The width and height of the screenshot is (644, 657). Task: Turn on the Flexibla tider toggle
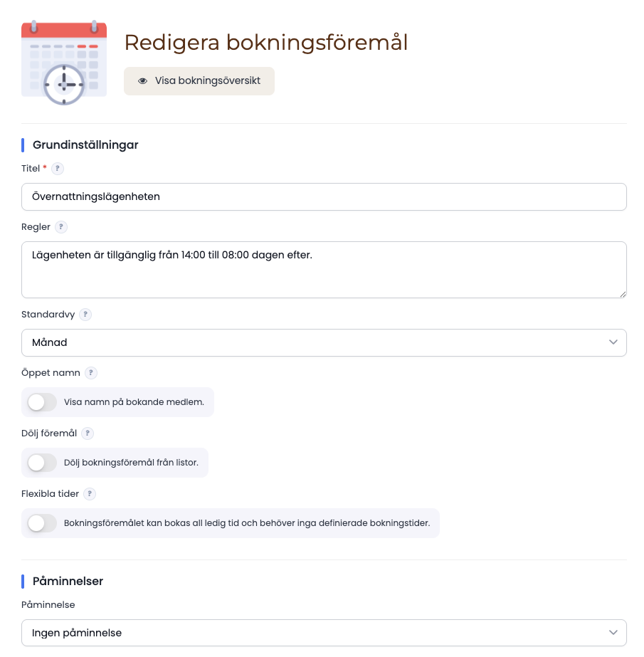click(42, 523)
